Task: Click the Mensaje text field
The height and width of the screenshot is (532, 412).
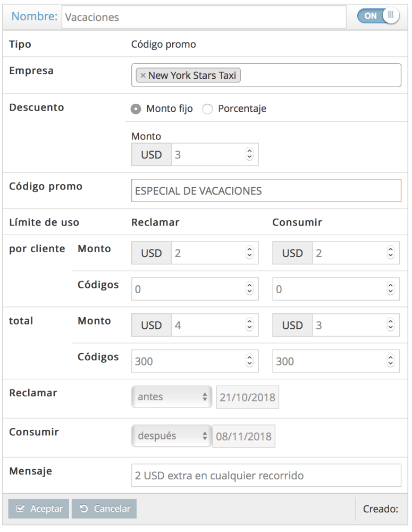Action: click(266, 475)
